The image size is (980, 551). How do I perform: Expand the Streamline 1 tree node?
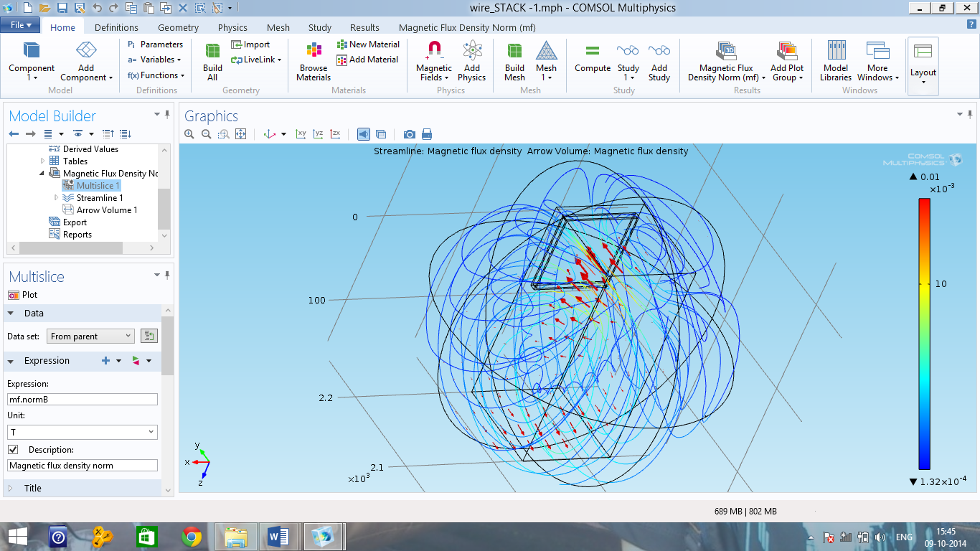tap(57, 198)
